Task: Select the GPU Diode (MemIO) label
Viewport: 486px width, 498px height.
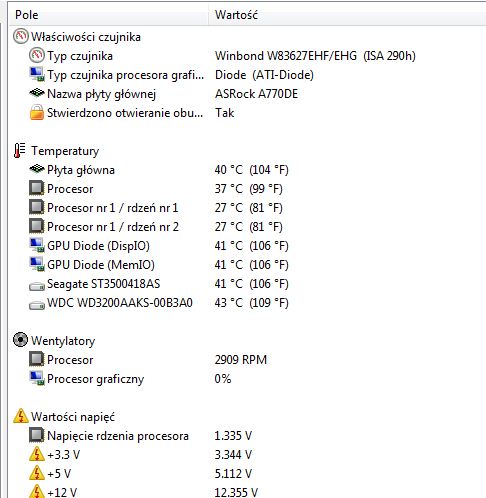Action: pyautogui.click(x=101, y=265)
